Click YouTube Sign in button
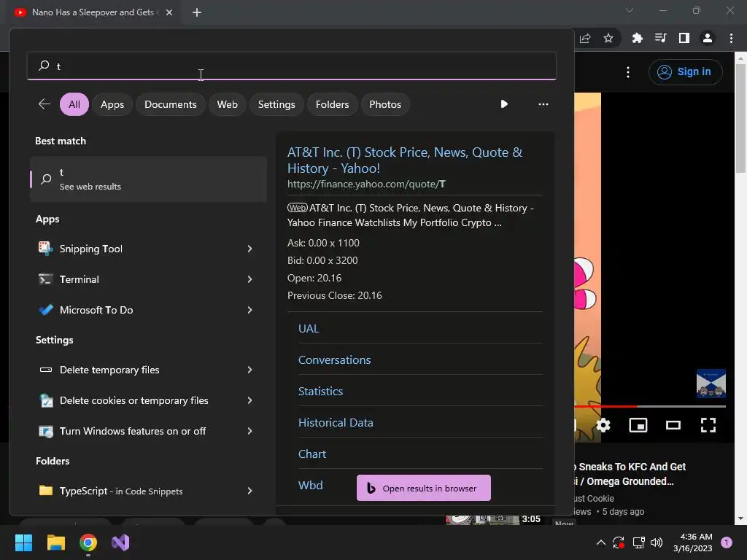Screen dimensions: 747x560 coord(685,72)
